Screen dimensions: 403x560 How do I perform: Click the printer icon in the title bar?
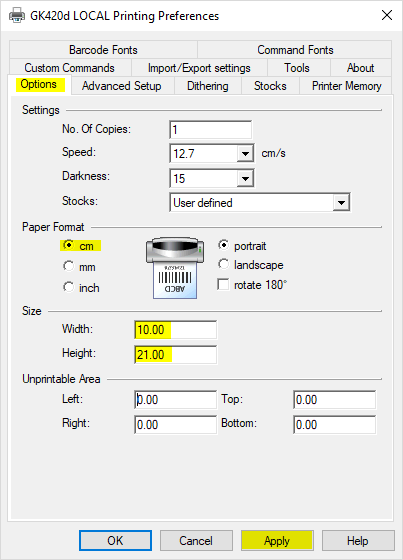(17, 15)
